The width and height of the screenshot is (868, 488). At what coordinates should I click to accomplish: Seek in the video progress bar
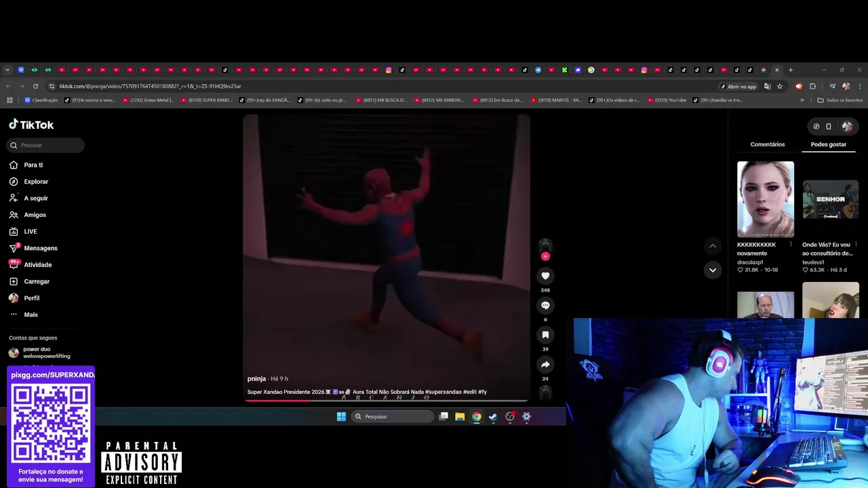click(387, 401)
